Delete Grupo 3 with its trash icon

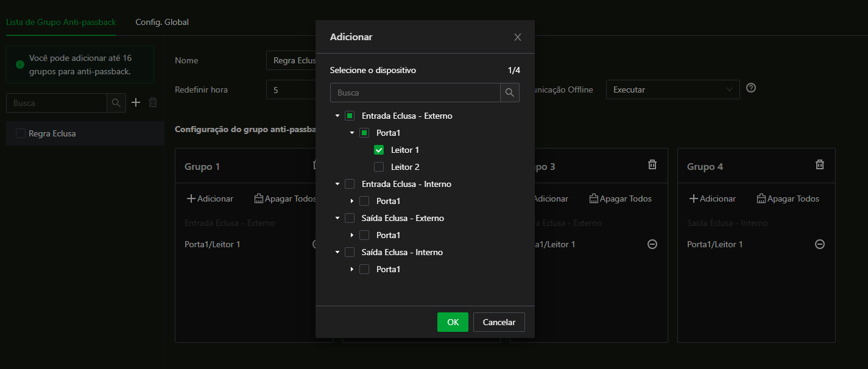[x=652, y=164]
